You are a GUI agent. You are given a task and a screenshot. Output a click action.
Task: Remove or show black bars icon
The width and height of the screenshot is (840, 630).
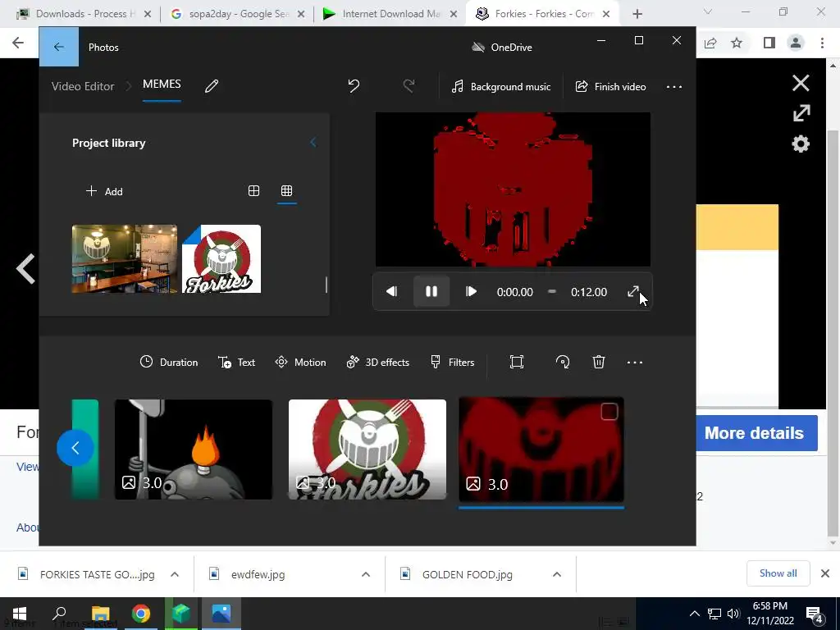point(517,362)
